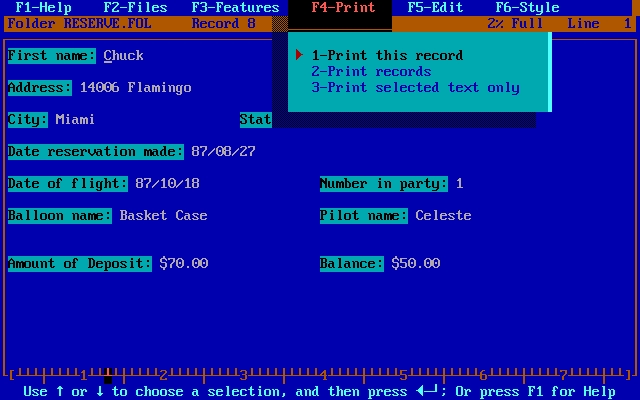
Task: Click the F4-Print menu title
Action: [343, 8]
